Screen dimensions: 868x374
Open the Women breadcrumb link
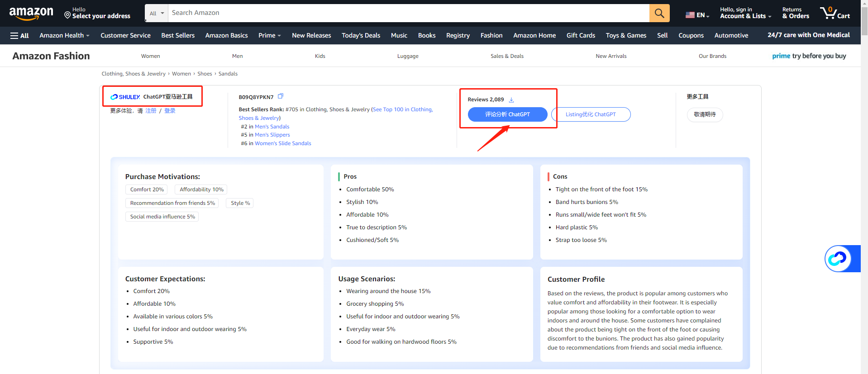[x=181, y=74]
